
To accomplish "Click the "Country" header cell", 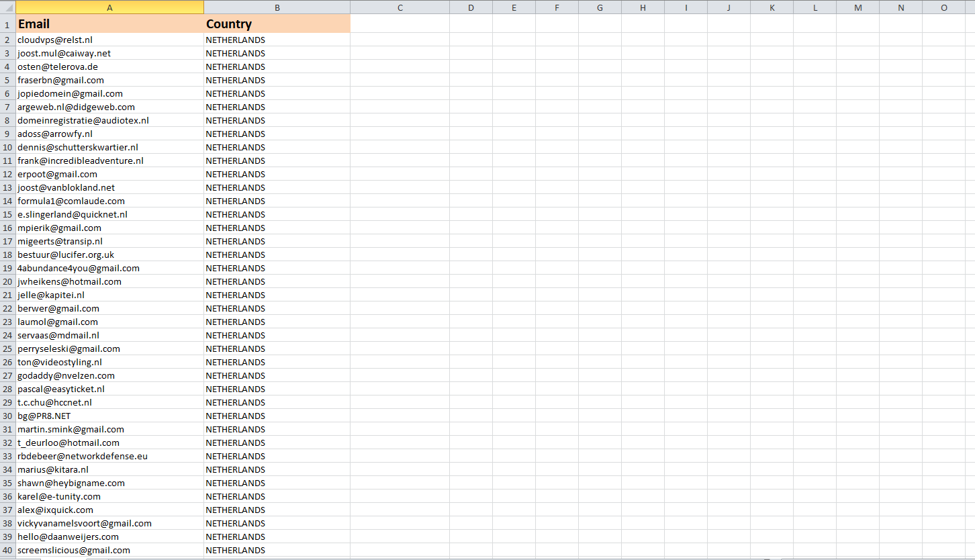I will click(277, 24).
